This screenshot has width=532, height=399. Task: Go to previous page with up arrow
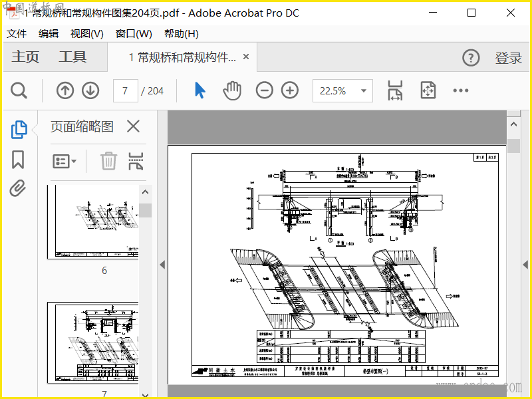[65, 90]
